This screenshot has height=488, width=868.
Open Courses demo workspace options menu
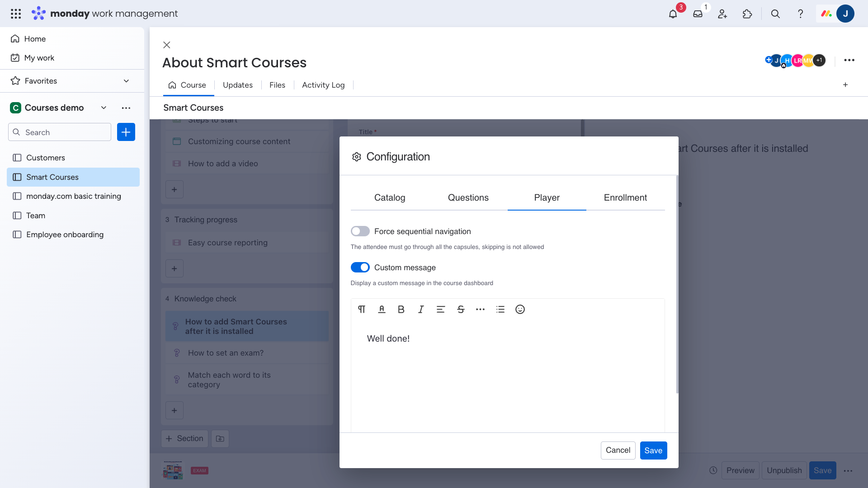126,108
